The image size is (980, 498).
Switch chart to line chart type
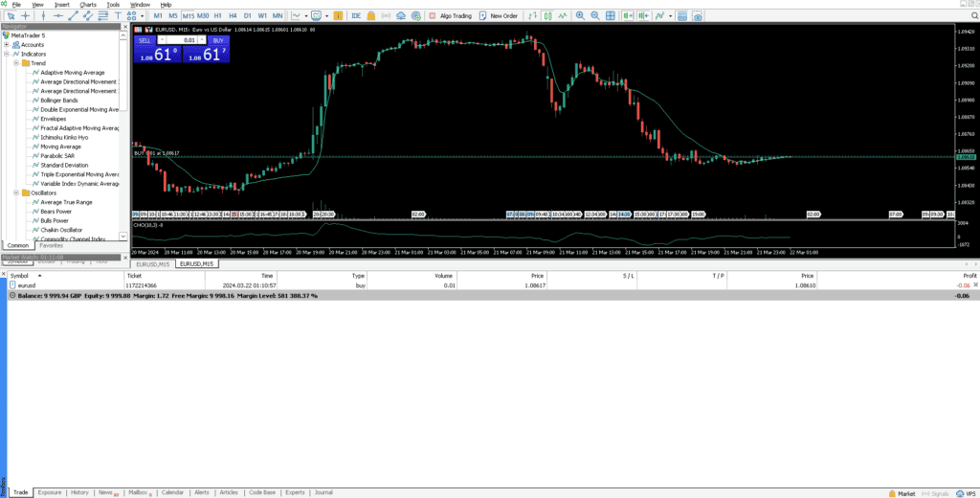click(x=563, y=15)
